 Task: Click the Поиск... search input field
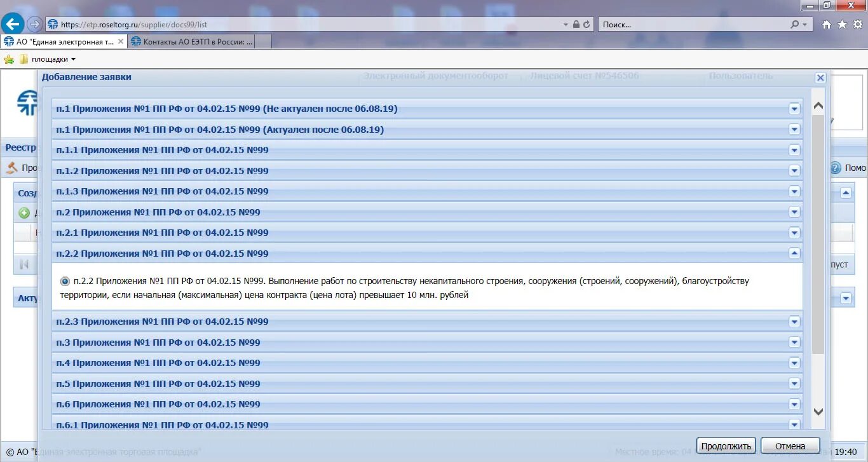693,25
